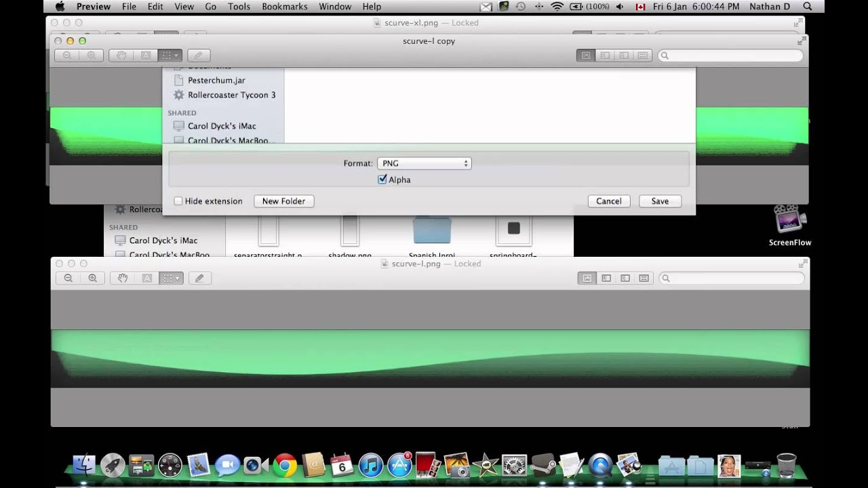868x488 pixels.
Task: Open the ScreenFlow desktop icon
Action: pyautogui.click(x=790, y=226)
